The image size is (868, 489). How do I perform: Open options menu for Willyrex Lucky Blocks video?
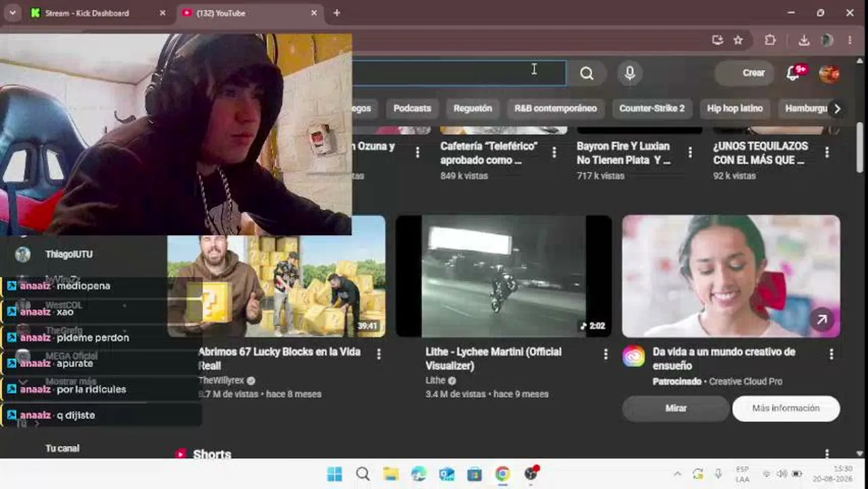point(378,354)
